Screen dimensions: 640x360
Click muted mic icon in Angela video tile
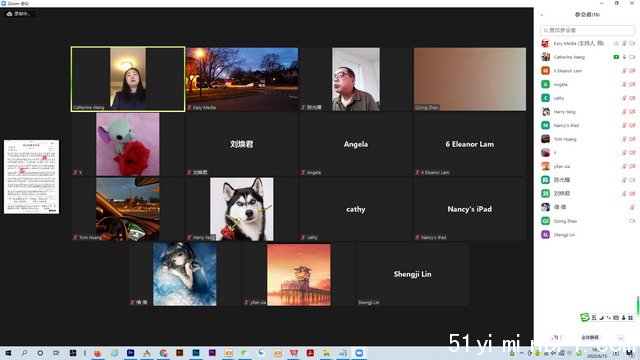click(303, 172)
